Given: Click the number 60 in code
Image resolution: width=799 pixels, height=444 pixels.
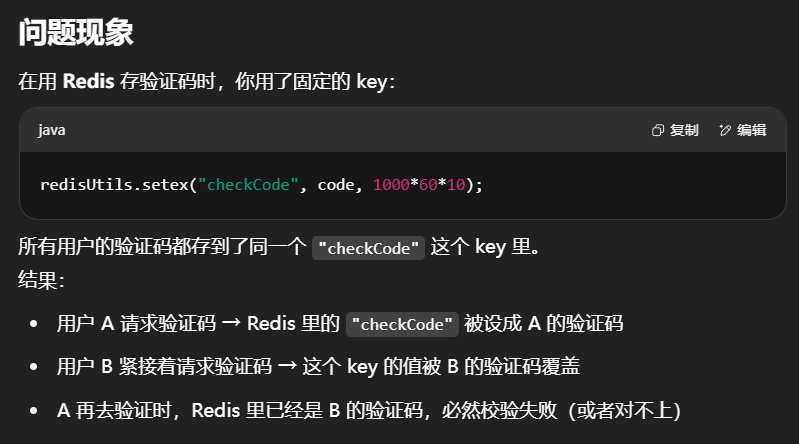Looking at the screenshot, I should [x=427, y=185].
